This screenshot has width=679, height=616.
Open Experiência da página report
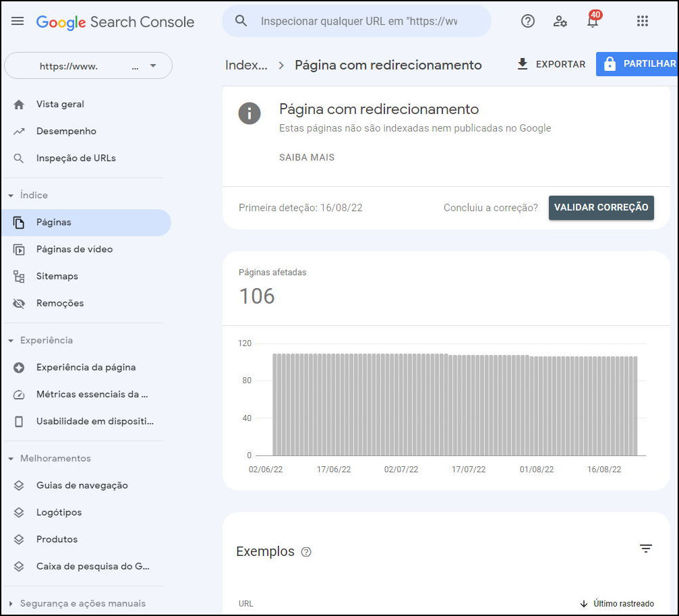(86, 367)
